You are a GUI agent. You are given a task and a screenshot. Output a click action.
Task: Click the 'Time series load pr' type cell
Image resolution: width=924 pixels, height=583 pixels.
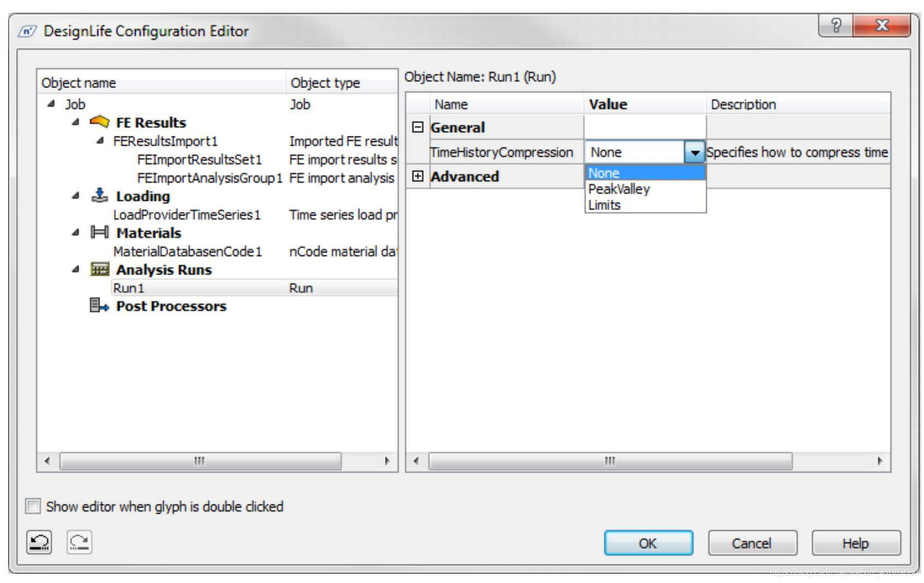tap(343, 215)
